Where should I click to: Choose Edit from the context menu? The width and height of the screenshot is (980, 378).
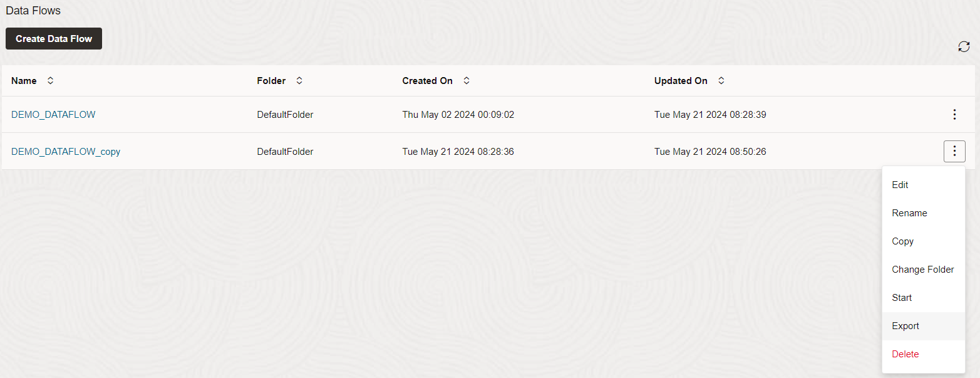click(900, 185)
